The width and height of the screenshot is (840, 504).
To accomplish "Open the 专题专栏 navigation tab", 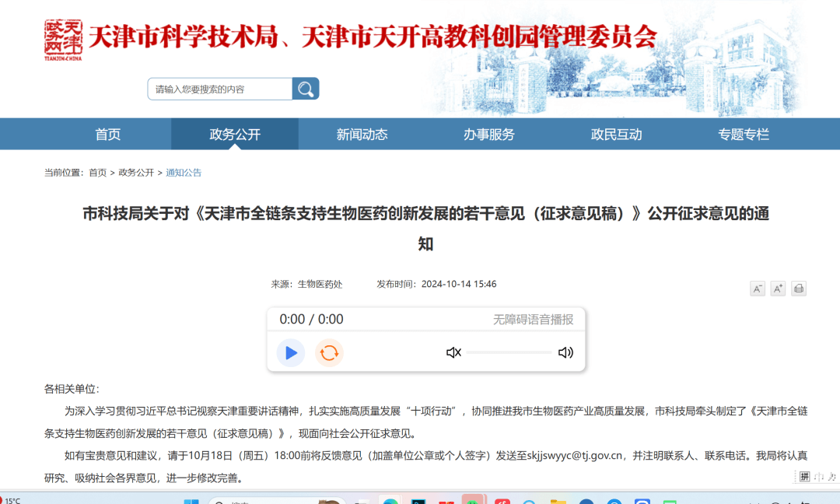I will click(x=744, y=134).
